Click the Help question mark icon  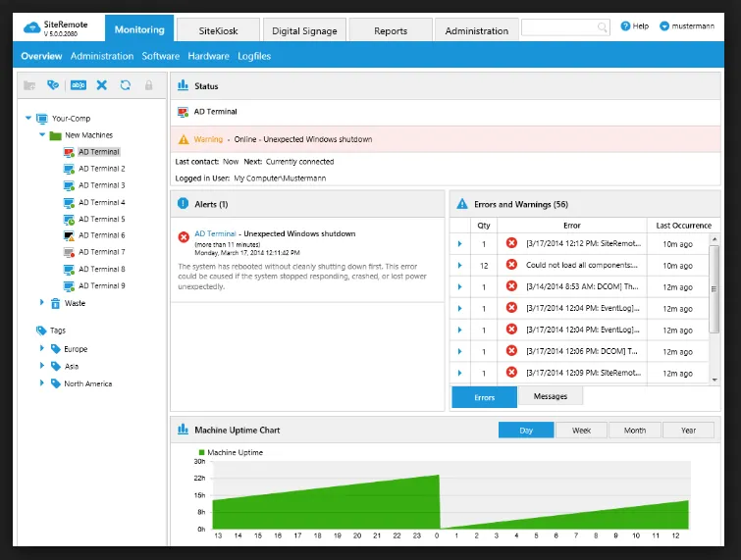625,25
